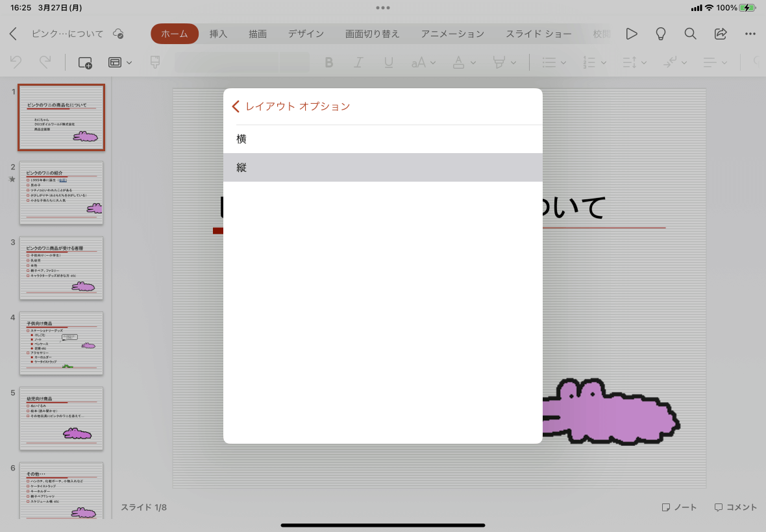Tap the back arrow to close presentation
766x532 pixels.
(13, 34)
